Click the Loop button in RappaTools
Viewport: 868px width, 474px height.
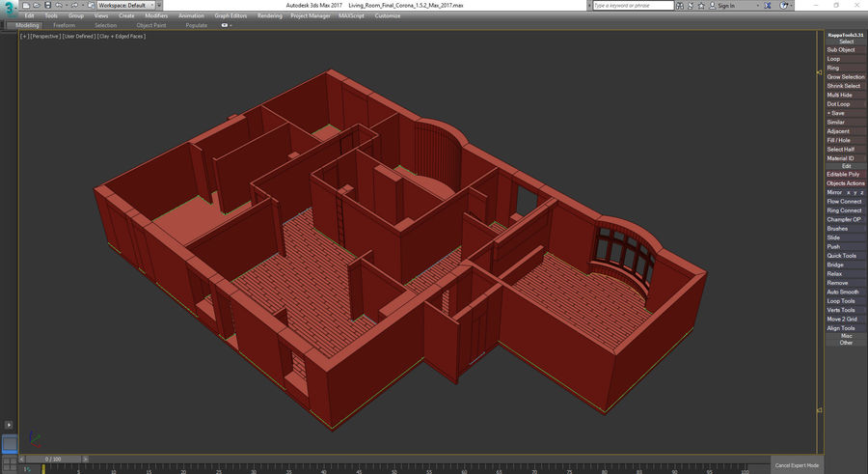click(x=845, y=59)
